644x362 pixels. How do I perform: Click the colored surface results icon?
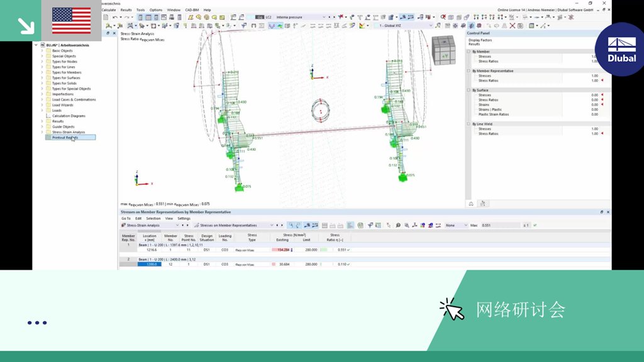[280, 25]
